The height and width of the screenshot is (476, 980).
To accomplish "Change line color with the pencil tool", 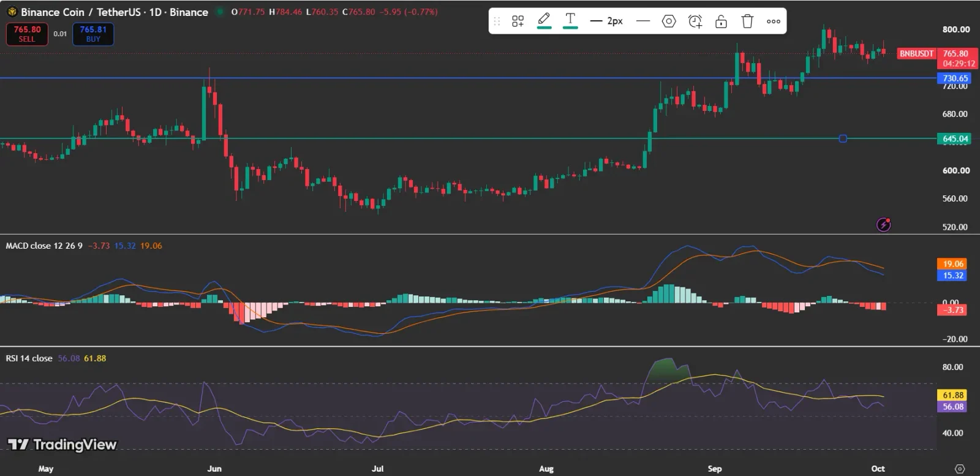I will coord(544,21).
